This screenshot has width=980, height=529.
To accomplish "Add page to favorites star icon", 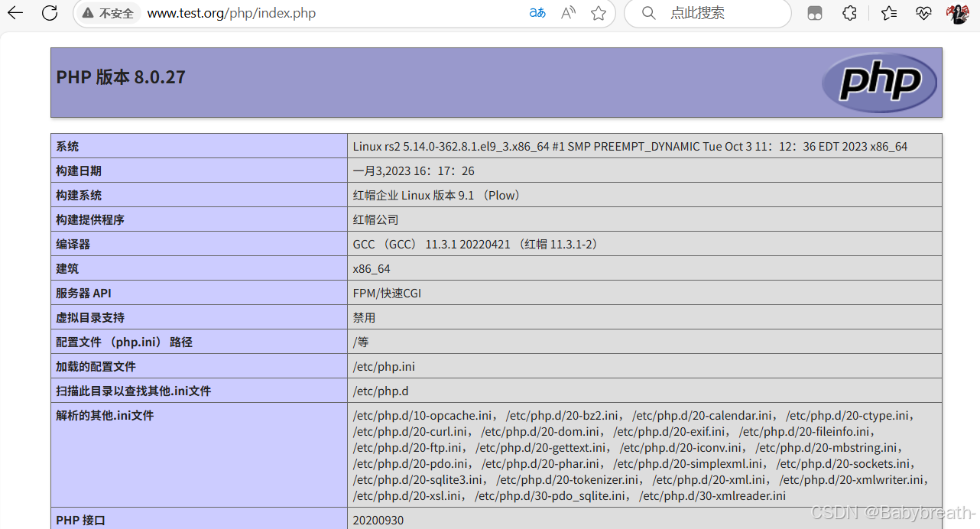I will (599, 13).
